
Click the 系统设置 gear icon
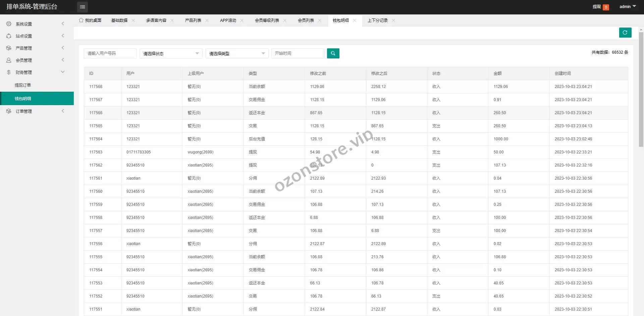point(9,24)
